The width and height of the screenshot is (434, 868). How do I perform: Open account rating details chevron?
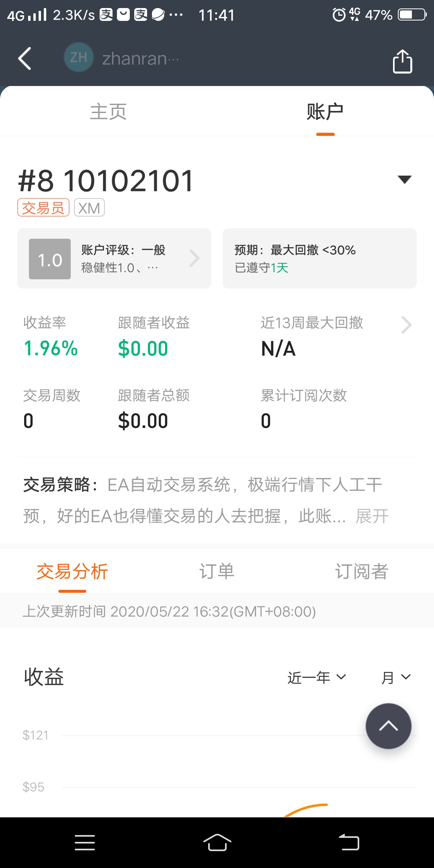pos(194,258)
